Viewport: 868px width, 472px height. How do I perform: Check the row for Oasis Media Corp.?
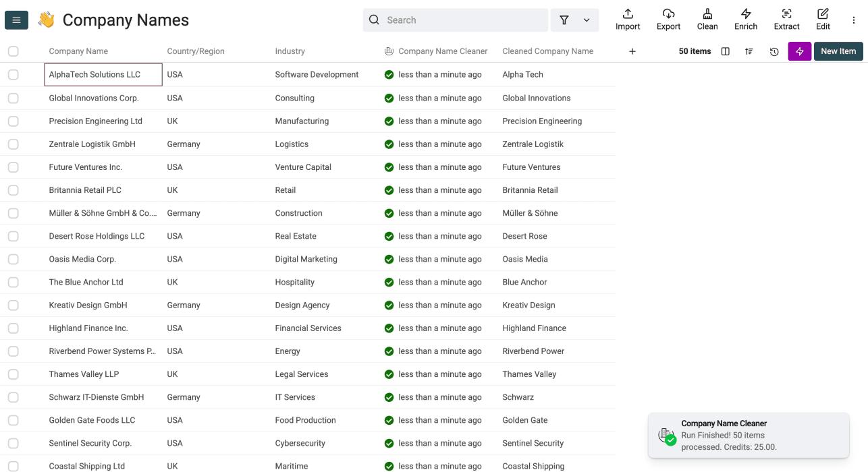click(13, 259)
